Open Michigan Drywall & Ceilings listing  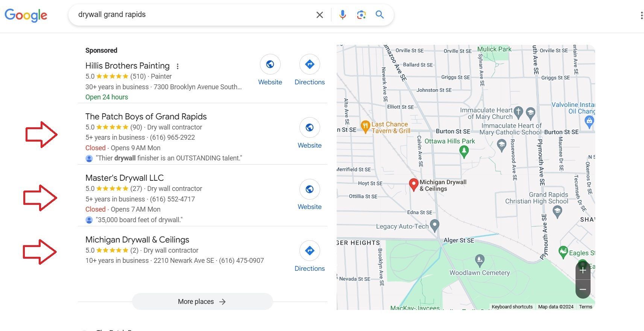pos(137,240)
